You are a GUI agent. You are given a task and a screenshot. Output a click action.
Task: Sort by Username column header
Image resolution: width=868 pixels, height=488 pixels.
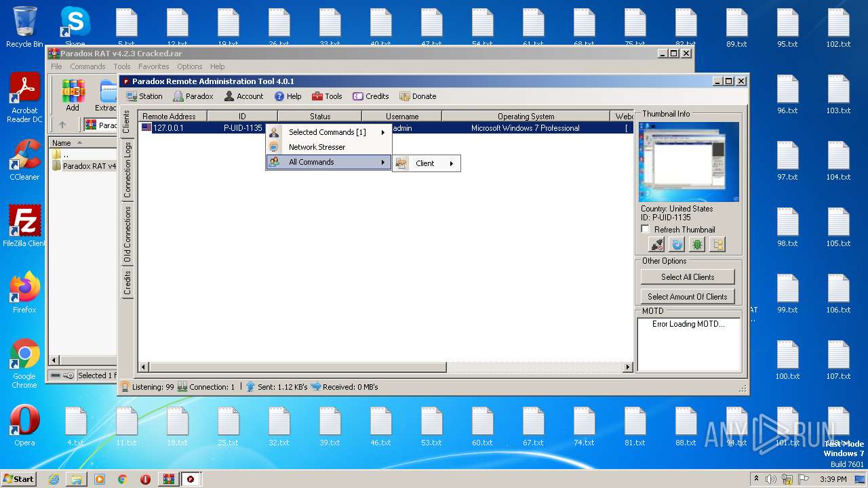tap(402, 117)
